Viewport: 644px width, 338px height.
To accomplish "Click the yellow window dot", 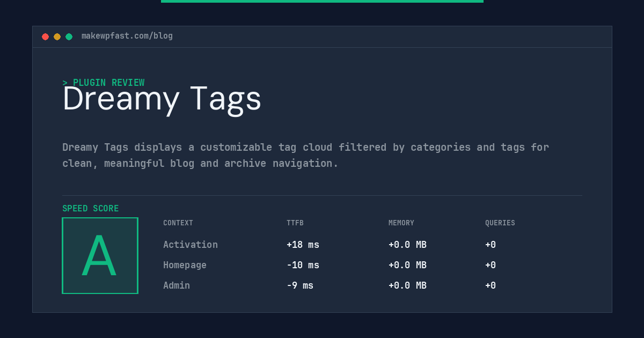I will point(57,36).
